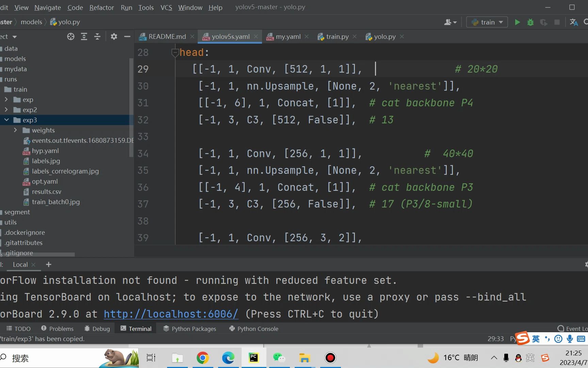Open hyp.yaml in project tree

pos(45,151)
